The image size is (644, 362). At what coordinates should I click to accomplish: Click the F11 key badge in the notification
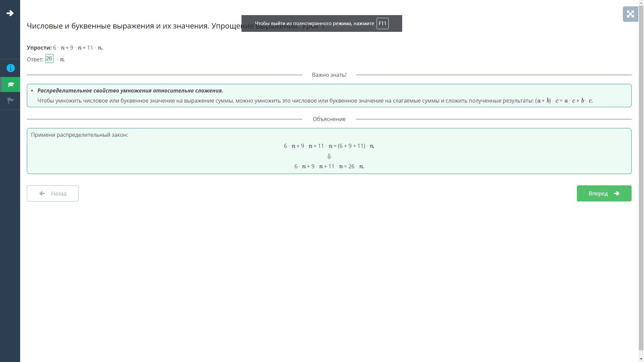[382, 23]
